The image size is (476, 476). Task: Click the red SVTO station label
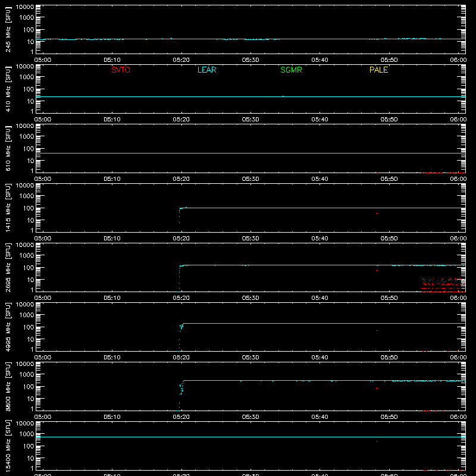point(121,70)
